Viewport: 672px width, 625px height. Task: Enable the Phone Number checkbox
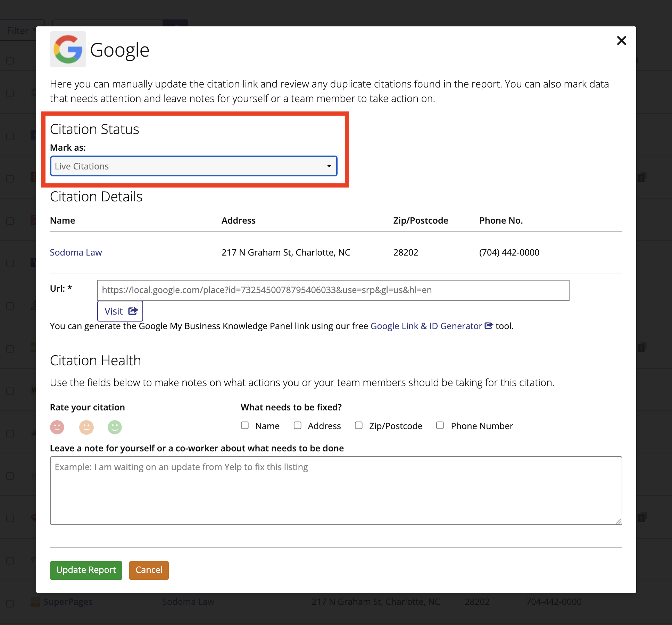[440, 425]
